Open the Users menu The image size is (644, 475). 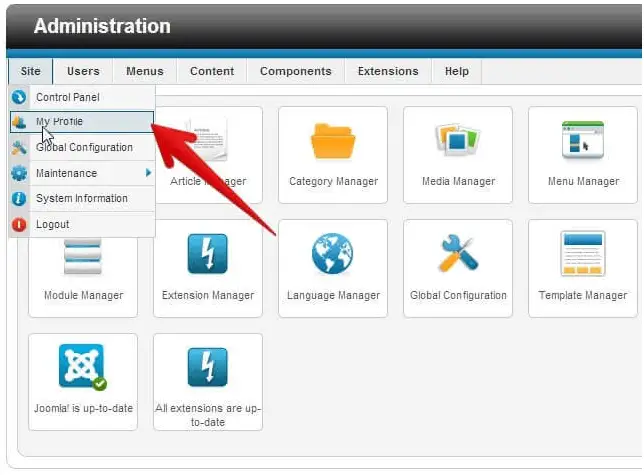[83, 71]
